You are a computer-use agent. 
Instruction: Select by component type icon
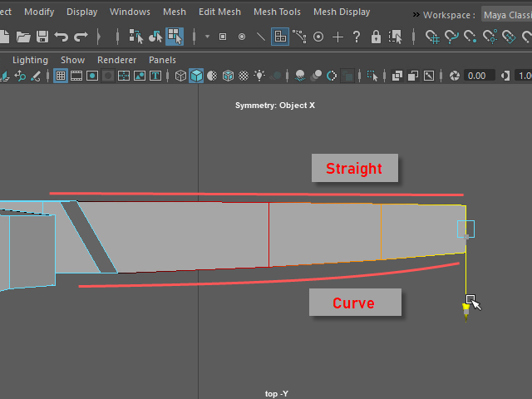pyautogui.click(x=175, y=37)
